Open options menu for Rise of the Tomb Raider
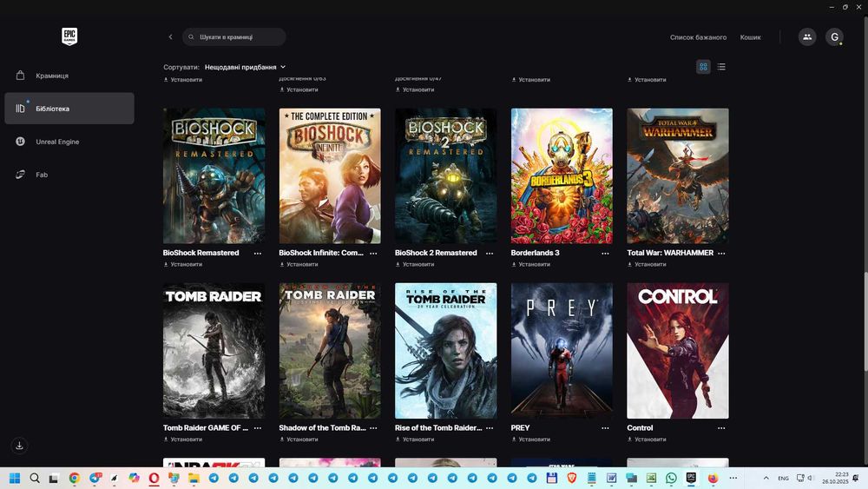This screenshot has width=868, height=489. 490,428
